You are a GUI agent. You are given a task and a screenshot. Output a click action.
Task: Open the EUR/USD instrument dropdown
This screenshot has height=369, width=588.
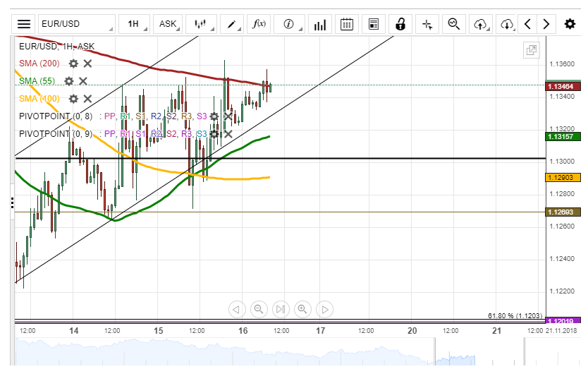tap(77, 25)
